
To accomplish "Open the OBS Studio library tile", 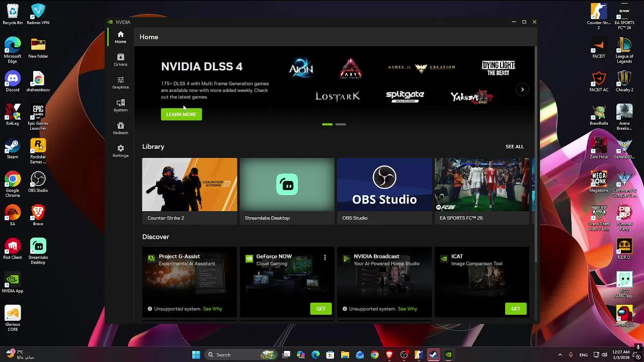I will (384, 191).
